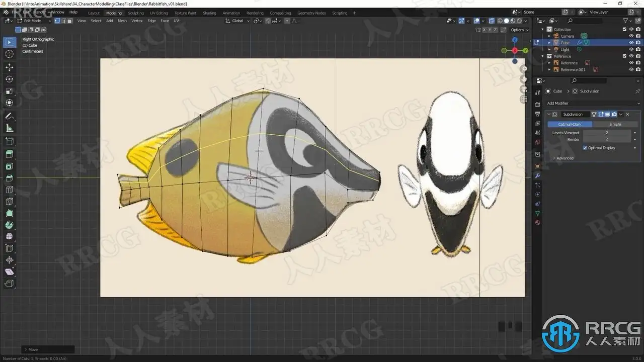The image size is (644, 362).
Task: Open the Global transform orientation dropdown
Action: pyautogui.click(x=237, y=21)
